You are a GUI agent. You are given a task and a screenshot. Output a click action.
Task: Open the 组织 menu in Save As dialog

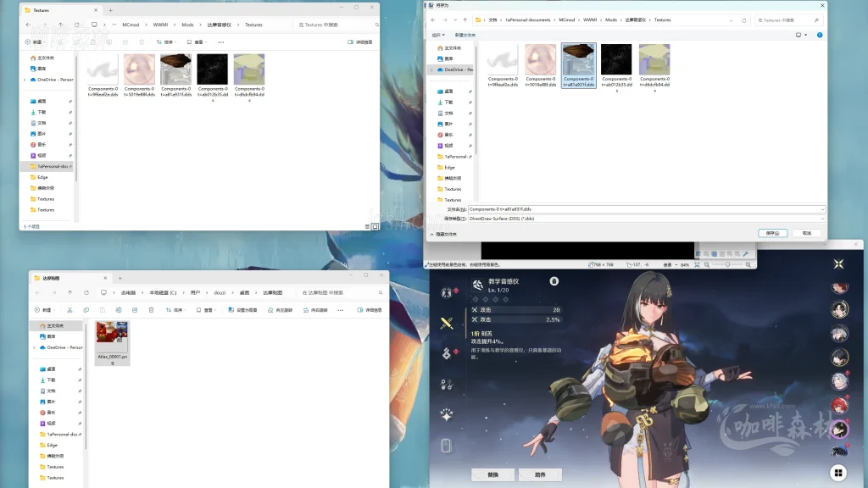438,35
